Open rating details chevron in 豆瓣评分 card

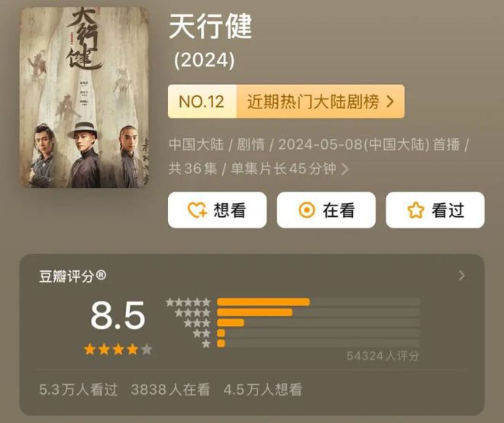[x=462, y=276]
